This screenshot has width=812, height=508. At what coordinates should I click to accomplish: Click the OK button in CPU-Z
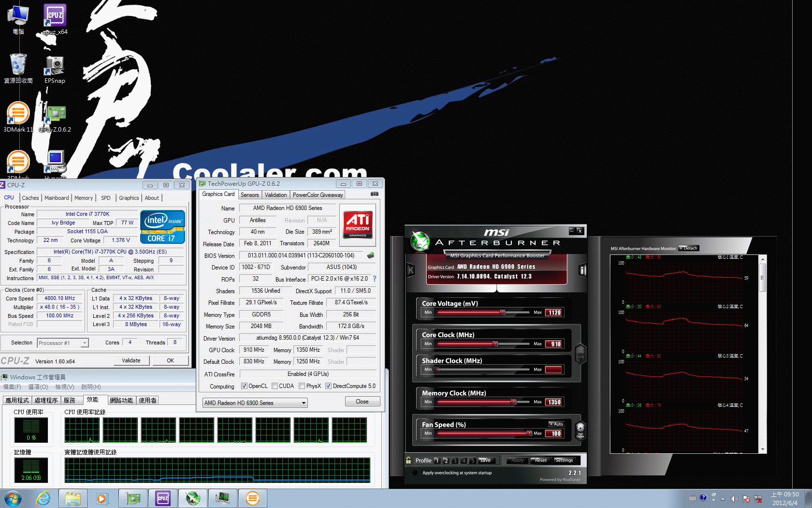[x=171, y=360]
